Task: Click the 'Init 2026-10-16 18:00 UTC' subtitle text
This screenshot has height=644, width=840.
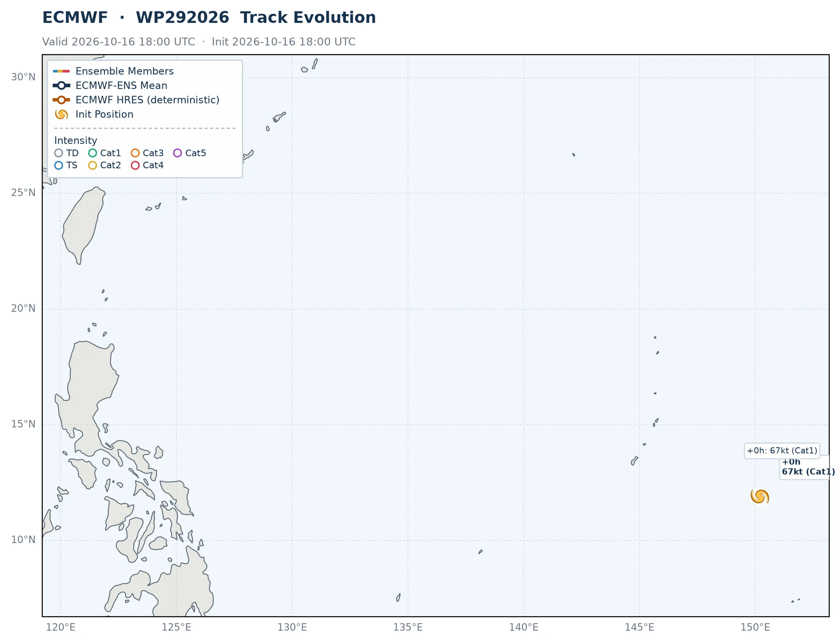Action: point(284,42)
